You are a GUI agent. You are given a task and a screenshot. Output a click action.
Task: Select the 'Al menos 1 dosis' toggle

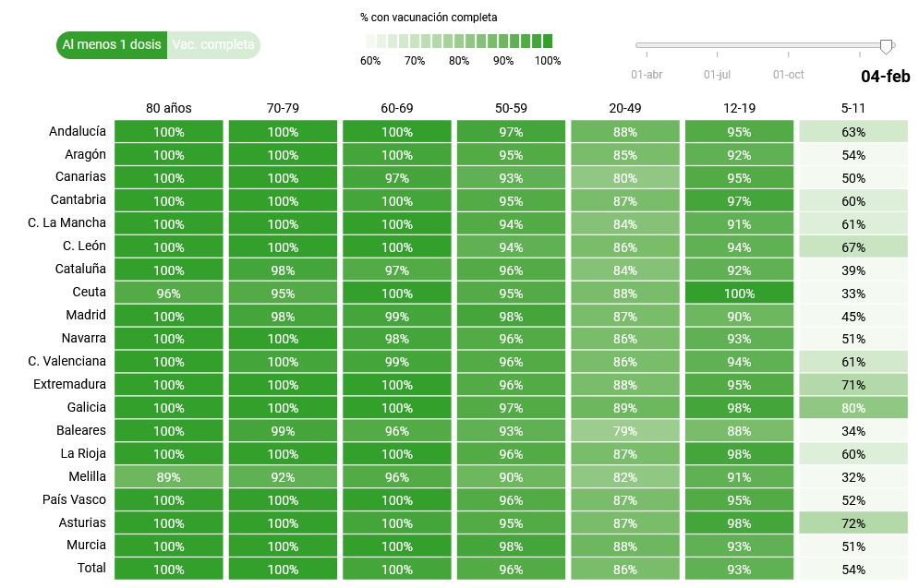pos(112,44)
